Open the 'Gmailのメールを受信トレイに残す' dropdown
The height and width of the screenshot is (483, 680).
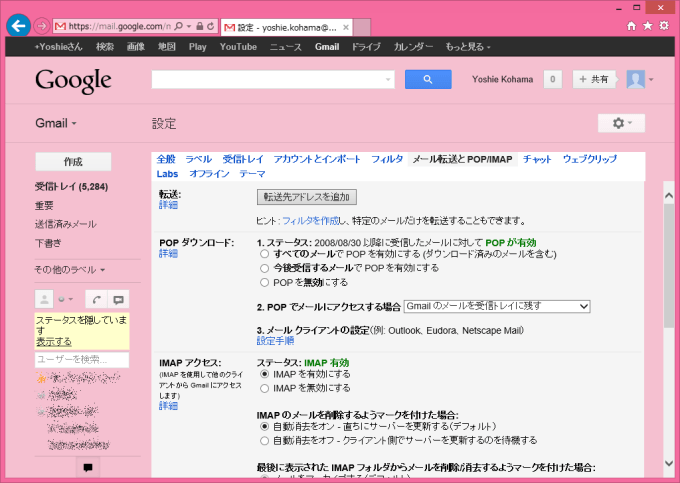[x=497, y=306]
